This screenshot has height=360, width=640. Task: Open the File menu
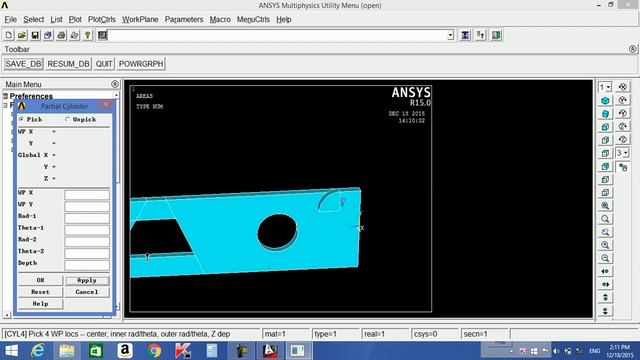11,19
